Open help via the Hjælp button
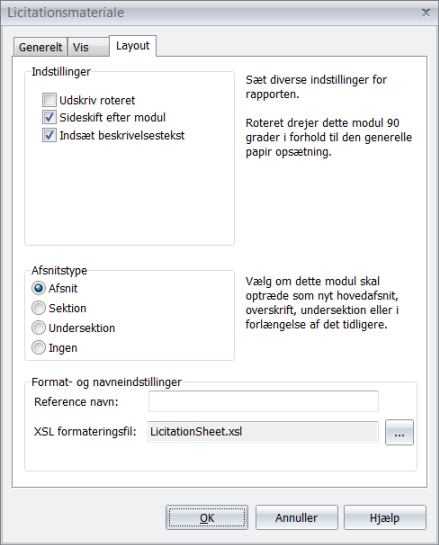Viewport: 439px width, 545px height. click(385, 518)
